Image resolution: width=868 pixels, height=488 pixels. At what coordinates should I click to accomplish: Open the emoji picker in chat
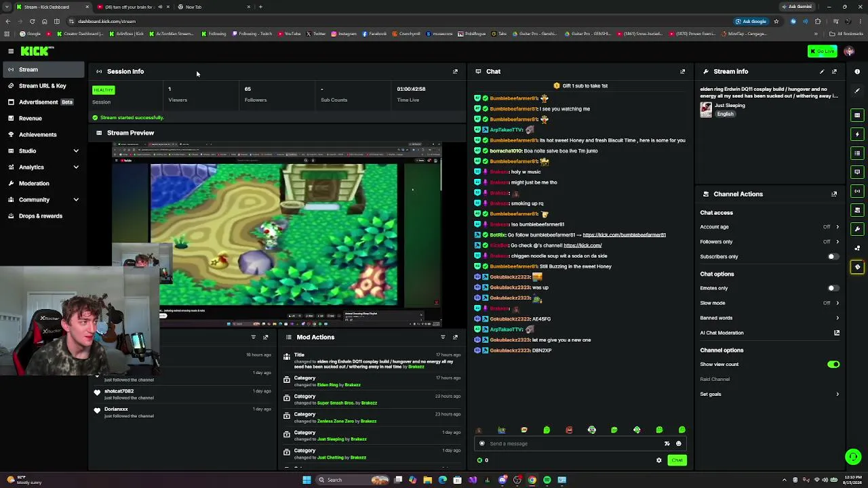click(678, 443)
